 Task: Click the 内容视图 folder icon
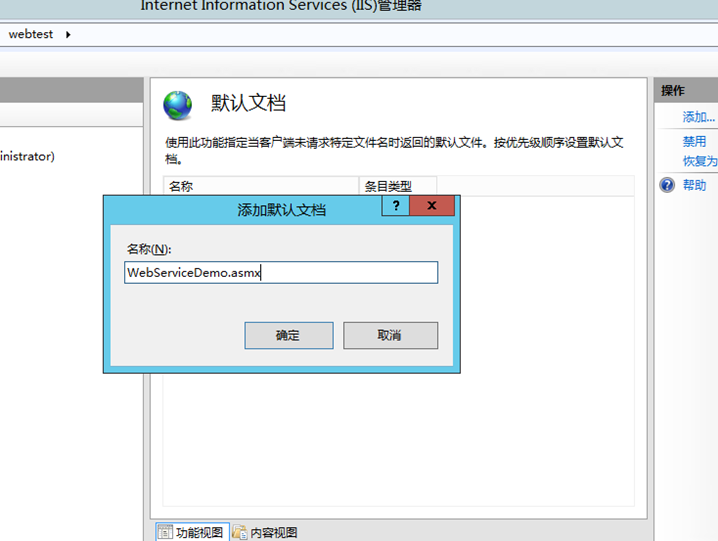tap(239, 532)
